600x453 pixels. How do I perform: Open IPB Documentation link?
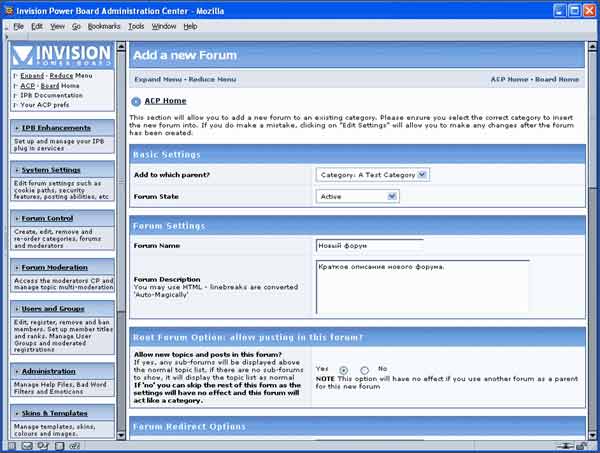[51, 95]
